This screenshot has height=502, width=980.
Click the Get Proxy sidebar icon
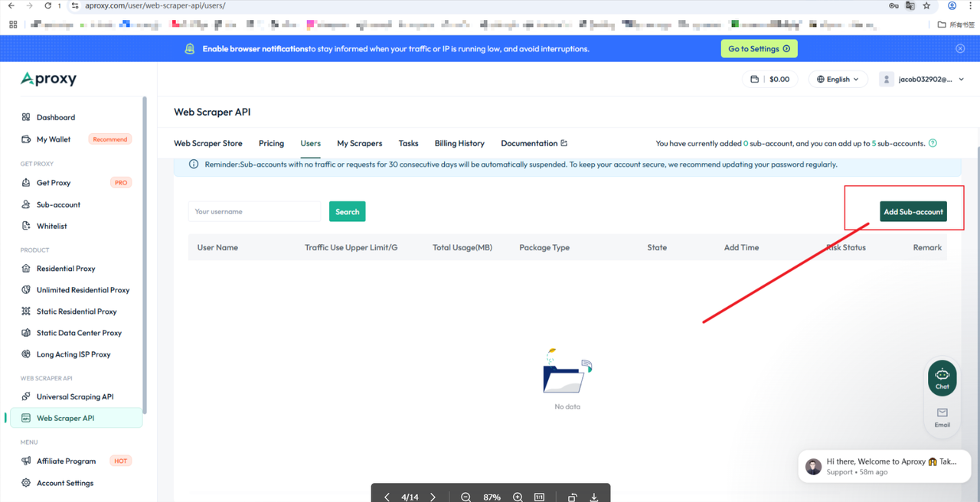pyautogui.click(x=26, y=183)
